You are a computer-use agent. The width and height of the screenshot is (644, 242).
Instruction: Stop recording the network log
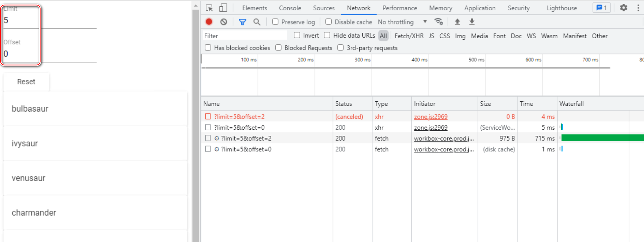point(209,22)
